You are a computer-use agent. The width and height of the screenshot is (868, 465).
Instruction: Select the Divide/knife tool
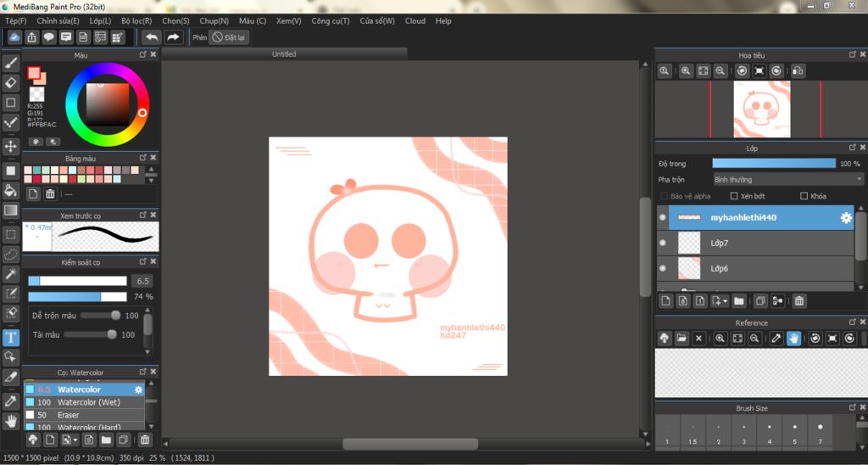(x=10, y=378)
